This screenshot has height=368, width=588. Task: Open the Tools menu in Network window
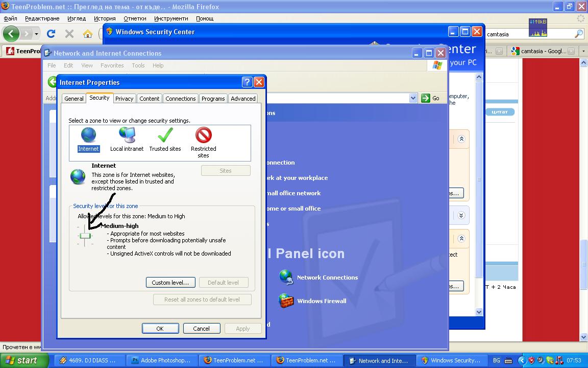point(138,65)
